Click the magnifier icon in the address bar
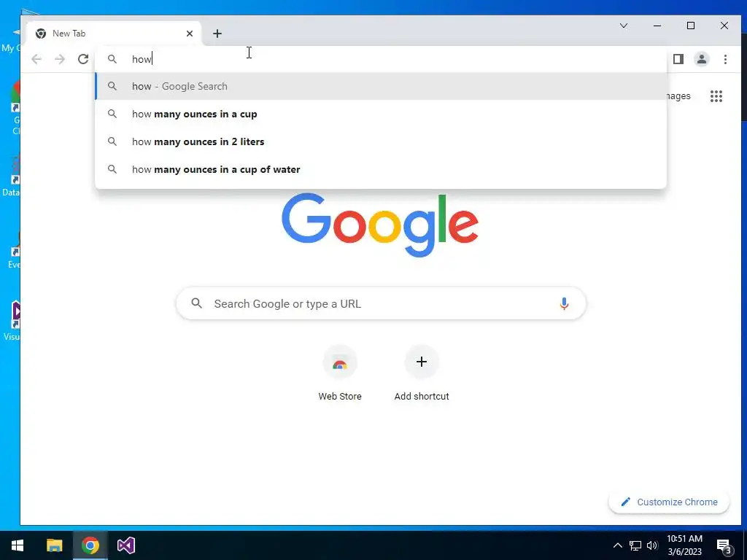Image resolution: width=747 pixels, height=560 pixels. pyautogui.click(x=112, y=59)
